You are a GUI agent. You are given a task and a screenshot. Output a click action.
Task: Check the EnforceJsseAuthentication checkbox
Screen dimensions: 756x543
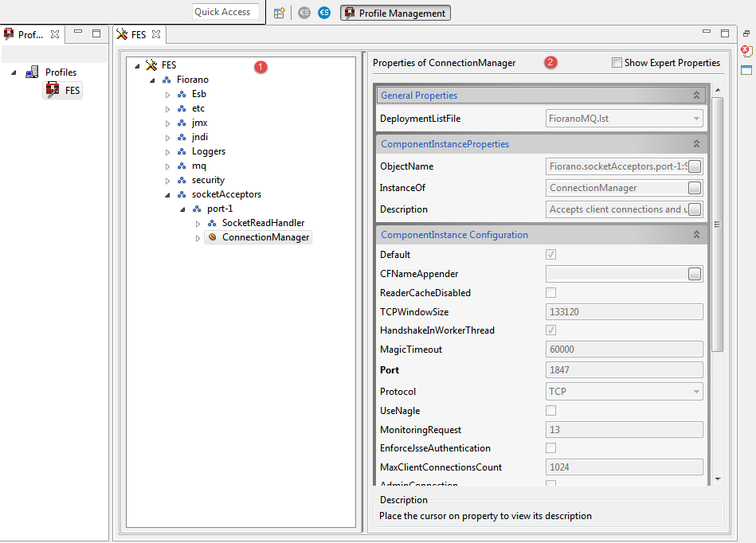[x=550, y=448]
